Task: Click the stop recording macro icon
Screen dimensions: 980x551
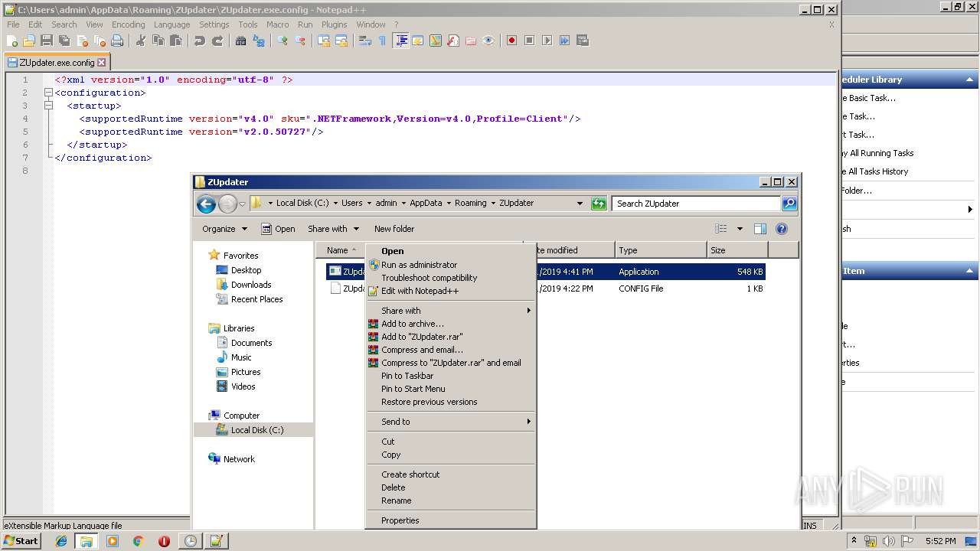Action: pos(529,41)
